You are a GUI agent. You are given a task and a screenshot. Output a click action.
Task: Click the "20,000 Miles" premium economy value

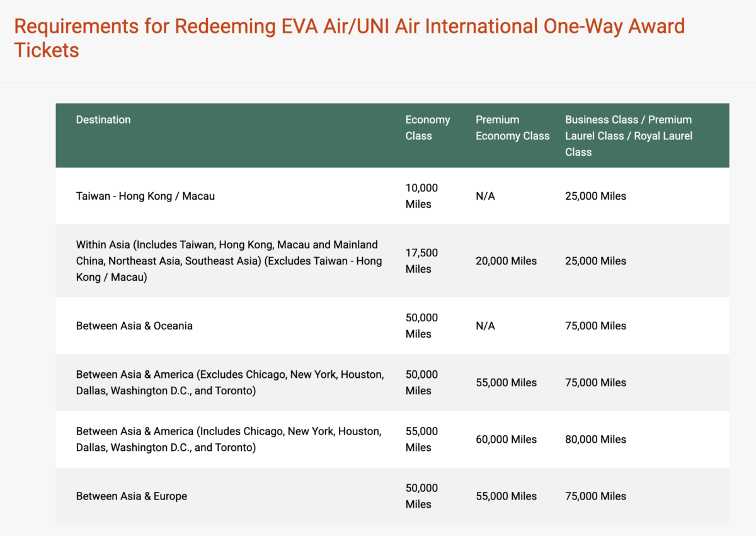pos(506,261)
